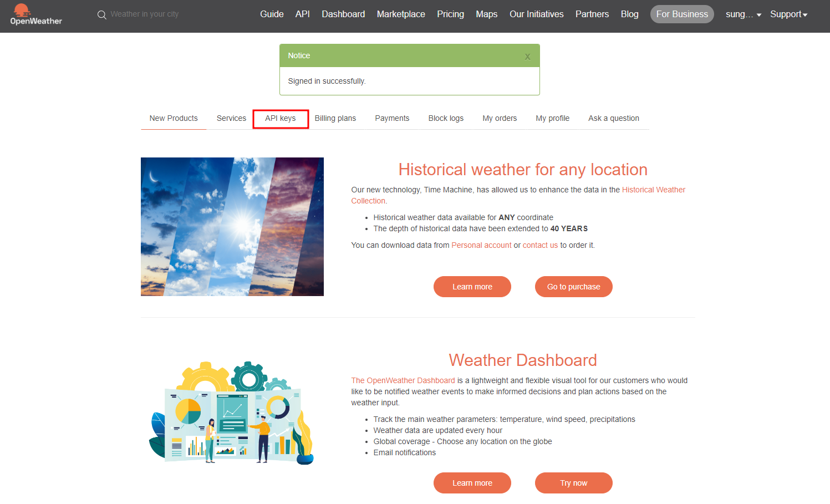Open the Partners page

[592, 14]
